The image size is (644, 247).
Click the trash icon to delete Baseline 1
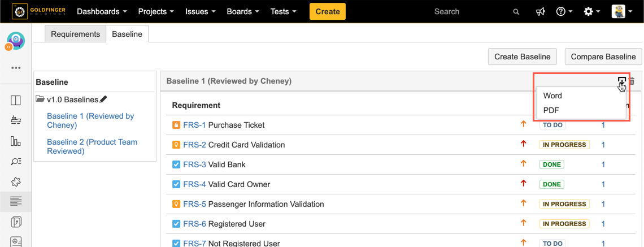pos(632,81)
